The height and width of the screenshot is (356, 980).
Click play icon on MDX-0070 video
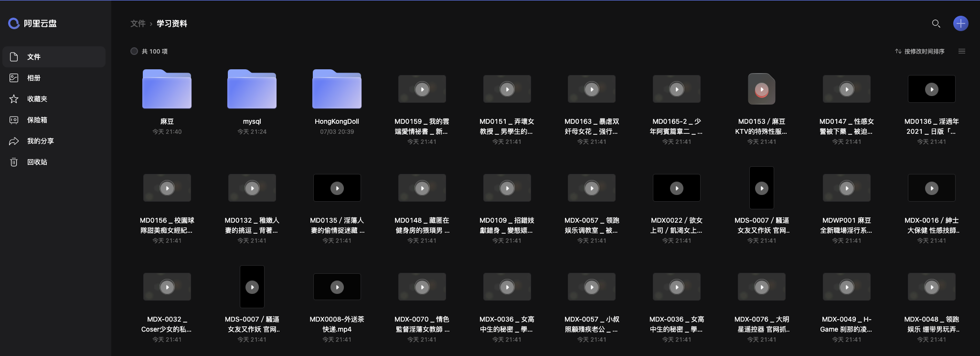click(x=422, y=287)
